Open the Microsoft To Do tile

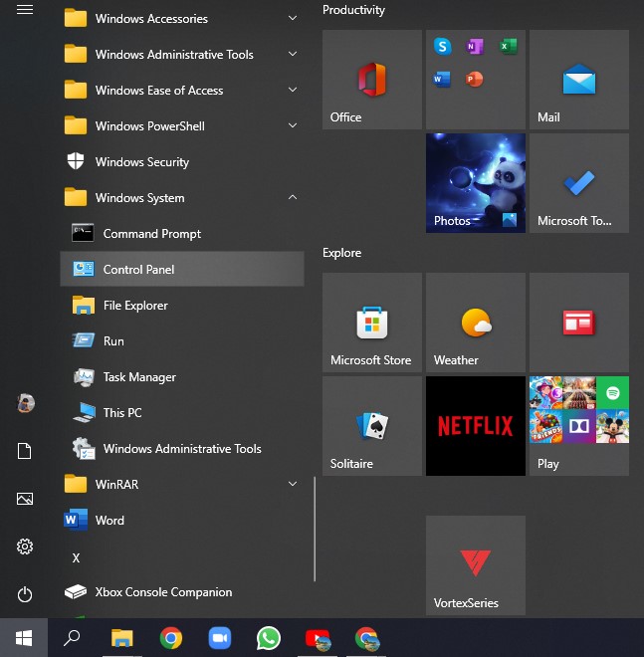(579, 183)
